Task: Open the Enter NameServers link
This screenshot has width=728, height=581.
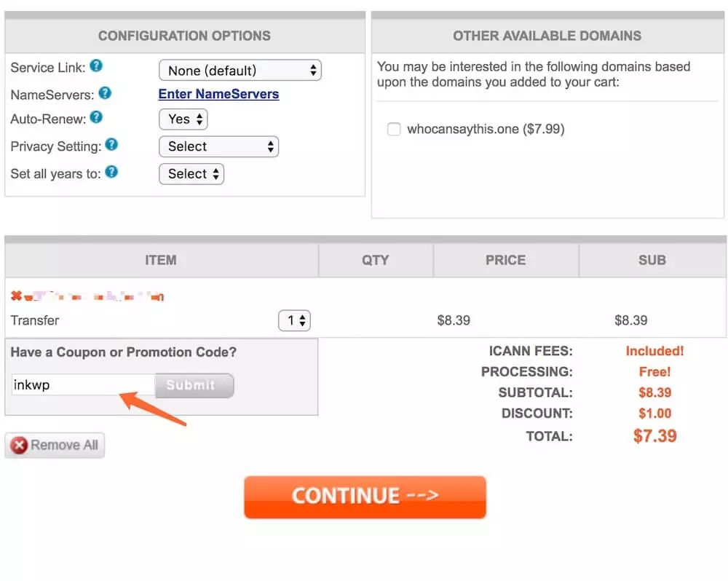Action: 218,94
